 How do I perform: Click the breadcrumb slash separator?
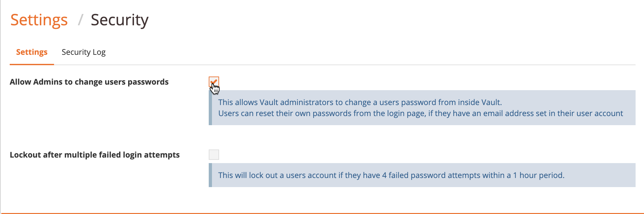[x=81, y=20]
